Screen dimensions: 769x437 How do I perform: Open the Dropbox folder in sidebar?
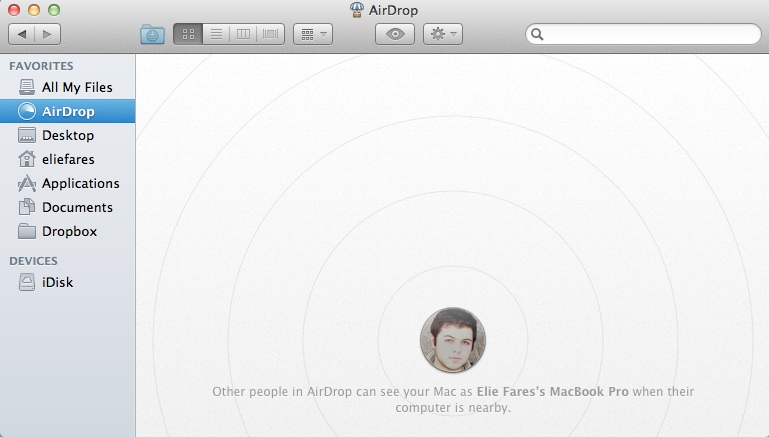point(69,231)
